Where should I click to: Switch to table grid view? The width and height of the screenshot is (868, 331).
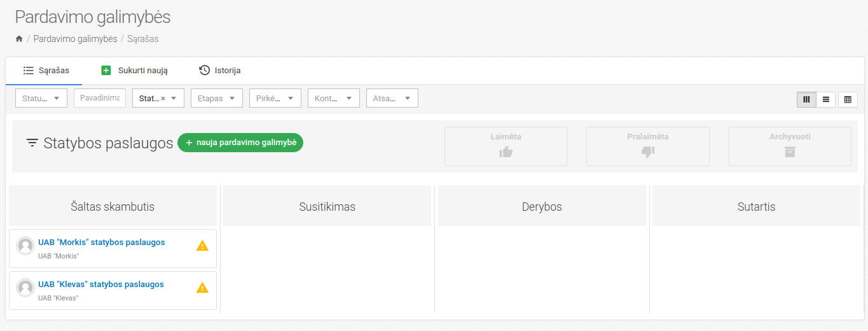click(x=848, y=99)
